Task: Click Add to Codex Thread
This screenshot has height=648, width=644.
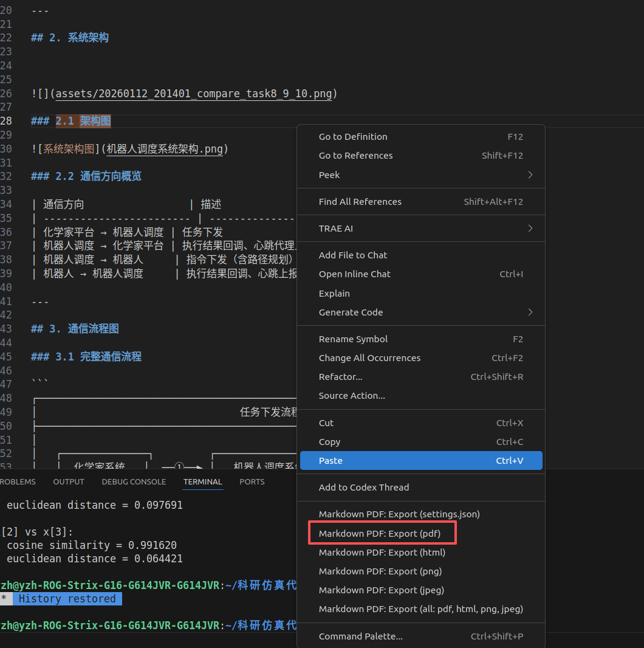Action: (421, 488)
